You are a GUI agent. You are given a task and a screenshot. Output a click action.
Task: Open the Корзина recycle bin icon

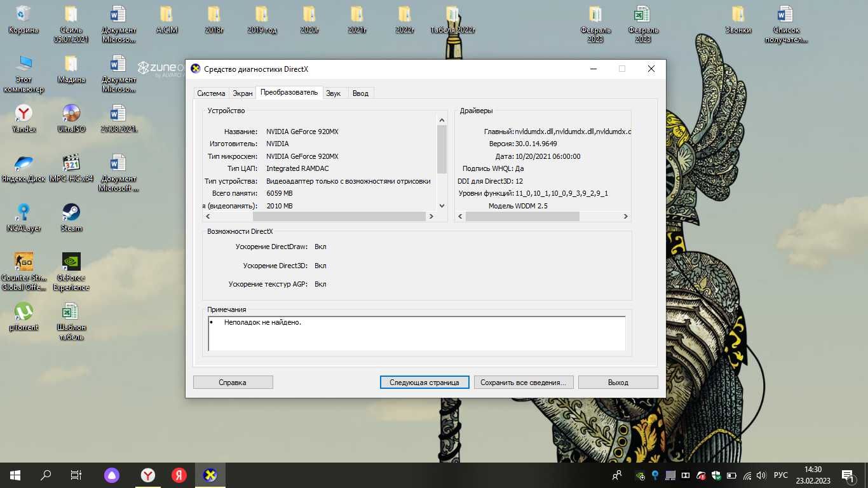pos(24,20)
